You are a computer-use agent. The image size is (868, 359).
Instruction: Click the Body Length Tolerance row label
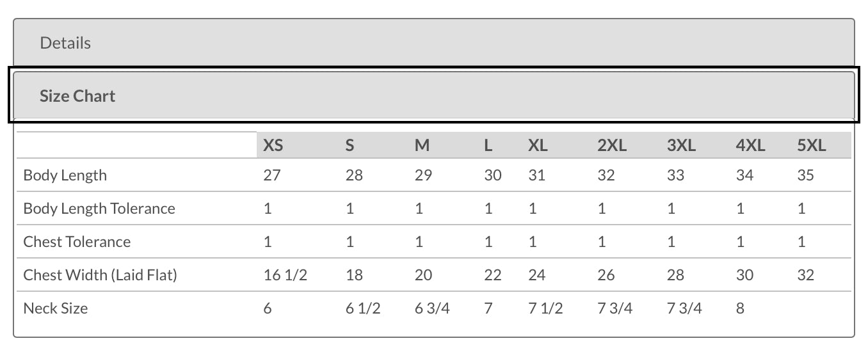click(99, 209)
